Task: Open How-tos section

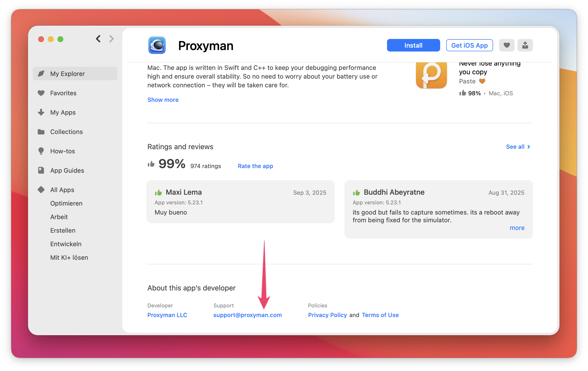Action: pos(75,151)
